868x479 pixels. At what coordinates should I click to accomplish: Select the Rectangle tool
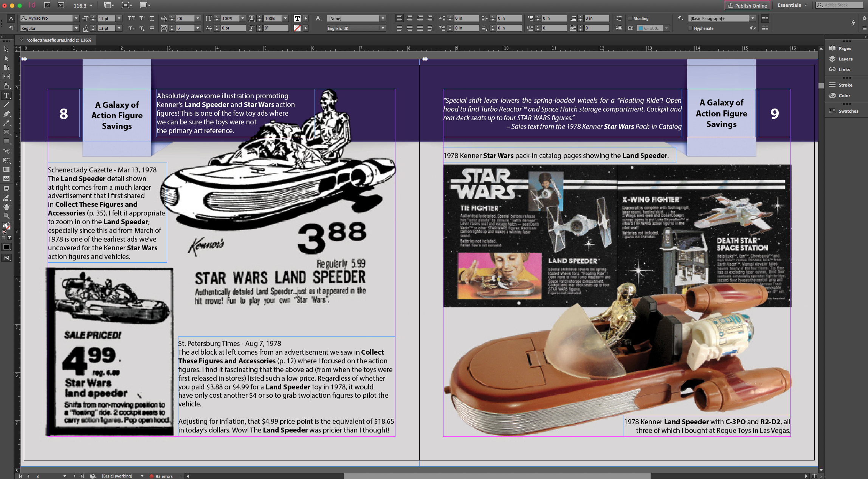[6, 141]
